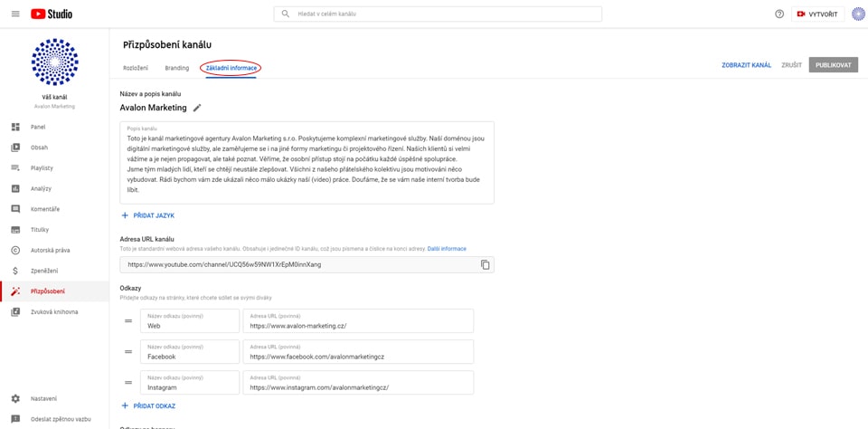The image size is (868, 429).
Task: Open the Autorská práva copyright icon
Action: click(x=15, y=250)
